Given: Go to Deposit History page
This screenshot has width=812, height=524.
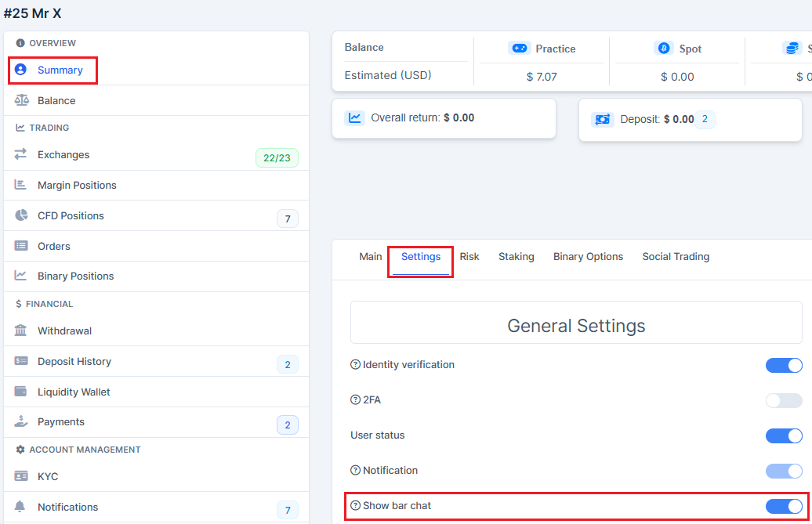Looking at the screenshot, I should pos(74,361).
